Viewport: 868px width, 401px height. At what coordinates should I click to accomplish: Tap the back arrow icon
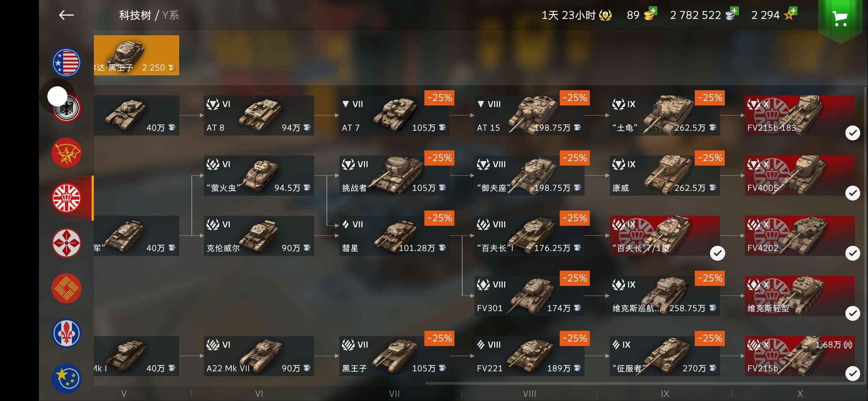66,15
